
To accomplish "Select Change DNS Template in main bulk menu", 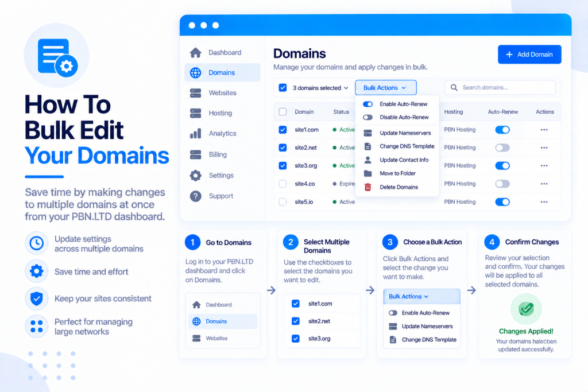I will (397, 146).
